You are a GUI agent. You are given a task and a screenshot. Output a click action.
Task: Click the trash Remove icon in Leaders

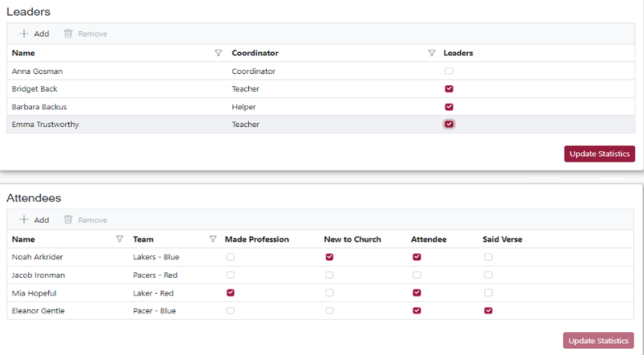click(68, 34)
